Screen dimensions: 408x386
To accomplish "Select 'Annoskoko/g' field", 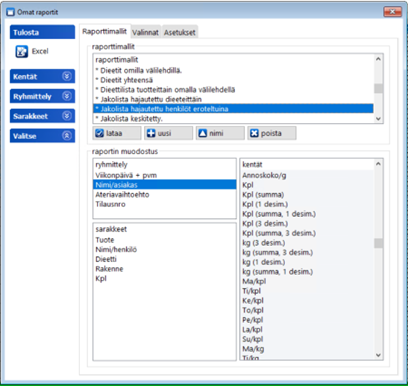I will click(307, 175).
